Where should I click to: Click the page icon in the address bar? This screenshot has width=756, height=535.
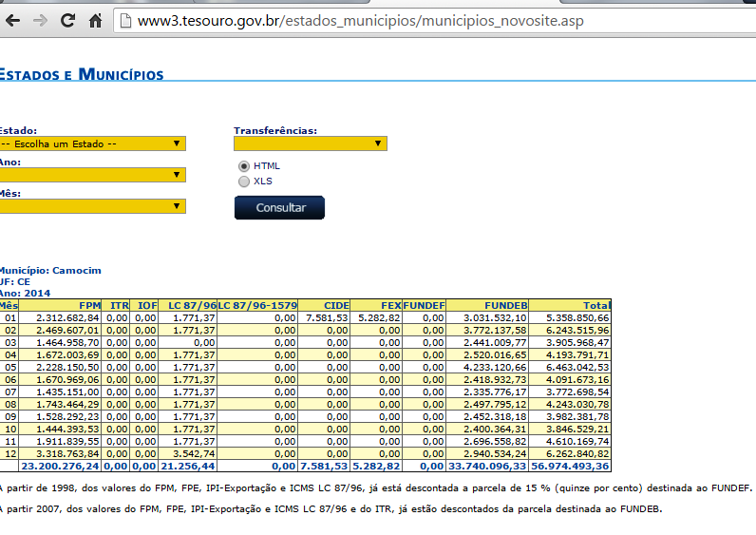(124, 21)
